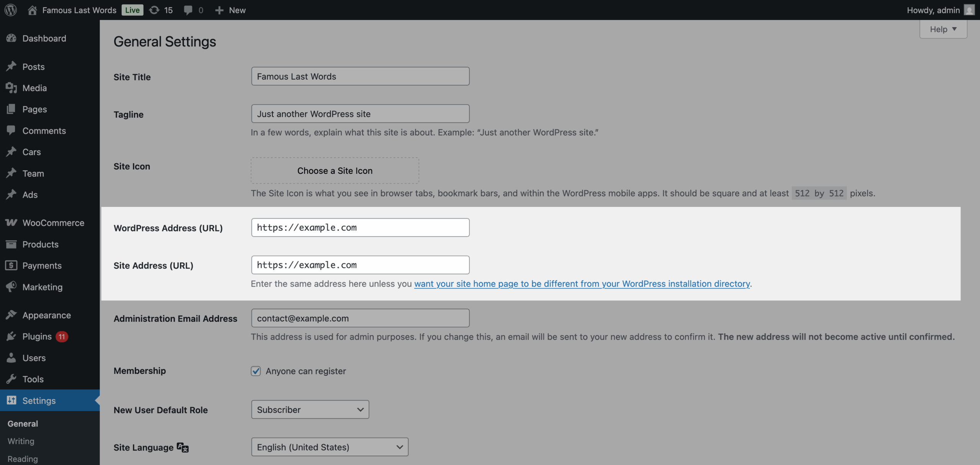Open the Marketing megaphone icon

[11, 287]
